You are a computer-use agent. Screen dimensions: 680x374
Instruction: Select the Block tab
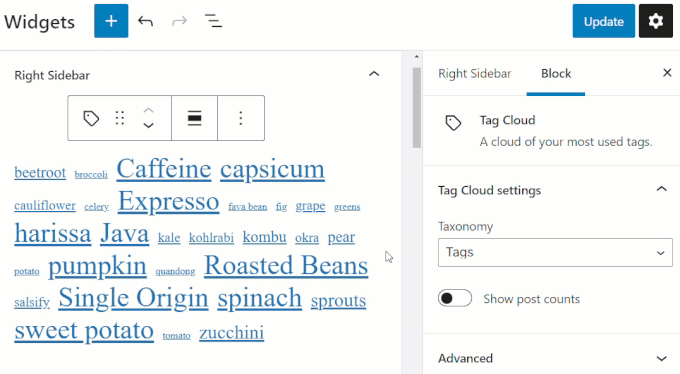coord(556,73)
